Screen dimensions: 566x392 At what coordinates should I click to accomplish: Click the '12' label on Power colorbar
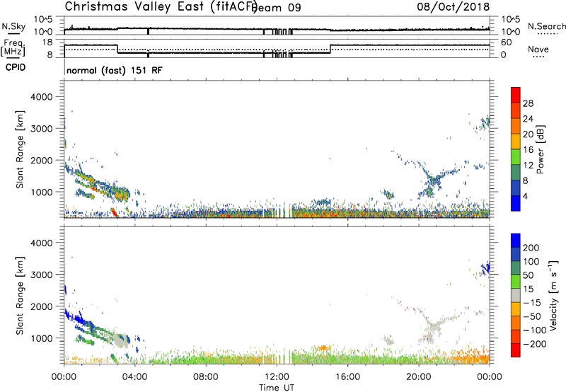pyautogui.click(x=528, y=166)
